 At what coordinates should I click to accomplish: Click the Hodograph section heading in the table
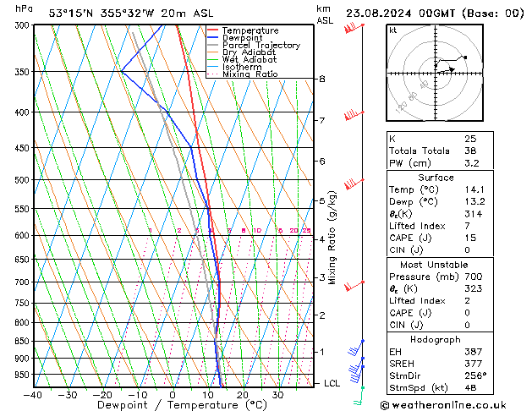click(x=435, y=339)
